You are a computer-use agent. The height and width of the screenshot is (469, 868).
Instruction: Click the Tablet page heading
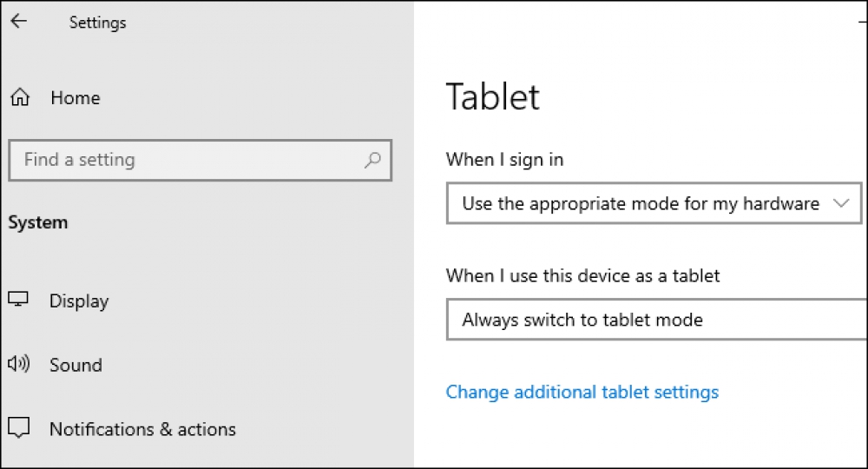point(493,97)
